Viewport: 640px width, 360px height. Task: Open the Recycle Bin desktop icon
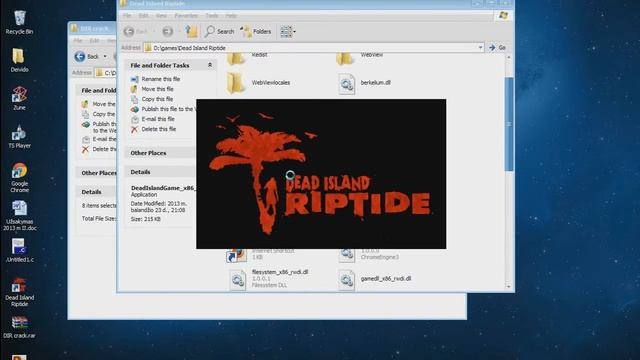point(19,22)
